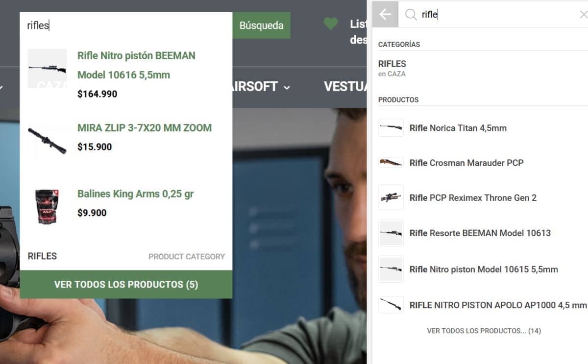
Task: Open Rifle Crosman Marauder PCP suggestion
Action: tap(483, 163)
